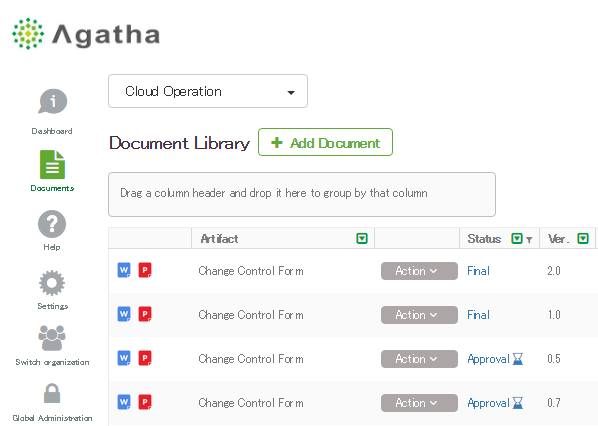Click the Document Library heading
The width and height of the screenshot is (598, 426).
click(179, 143)
